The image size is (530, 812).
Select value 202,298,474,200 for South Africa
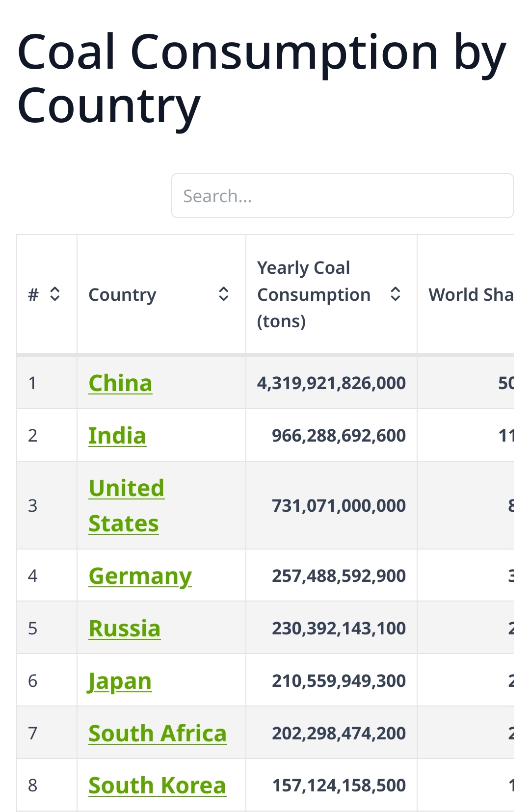pos(339,733)
